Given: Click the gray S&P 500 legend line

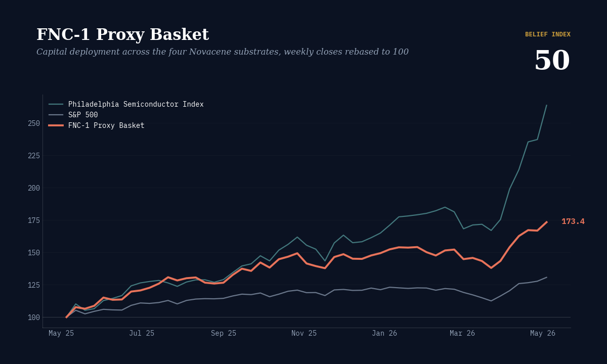Looking at the screenshot, I should (x=56, y=115).
